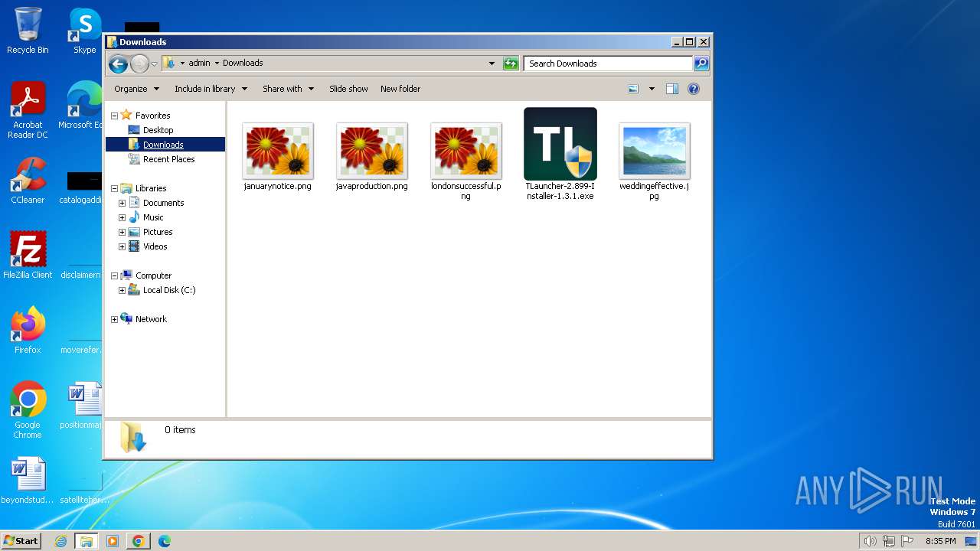Select Pictures library in tree
980x551 pixels.
coord(157,232)
